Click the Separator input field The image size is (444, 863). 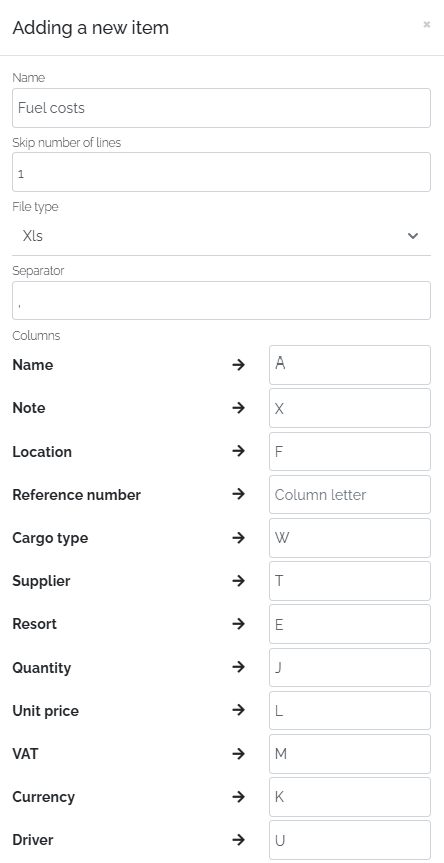tap(221, 301)
